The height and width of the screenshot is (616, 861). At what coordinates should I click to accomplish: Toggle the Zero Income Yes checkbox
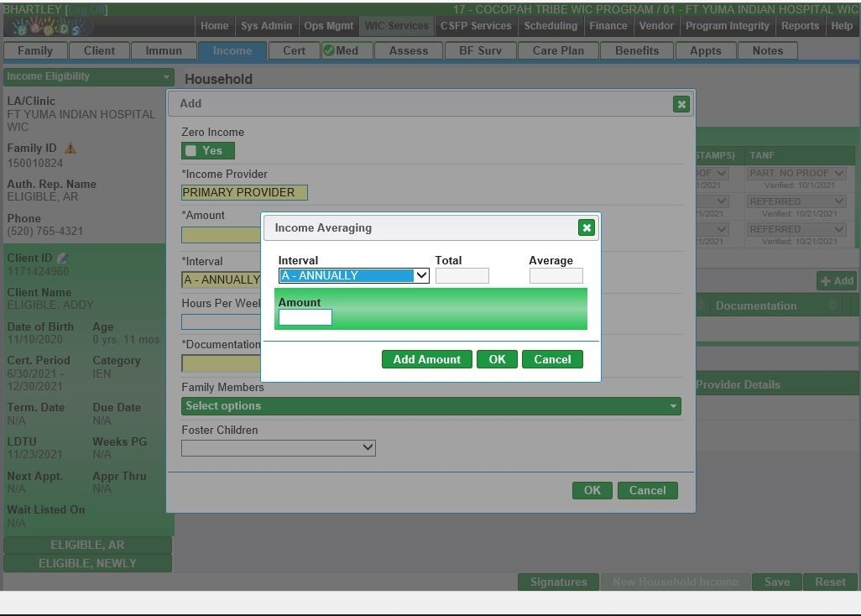[x=191, y=151]
